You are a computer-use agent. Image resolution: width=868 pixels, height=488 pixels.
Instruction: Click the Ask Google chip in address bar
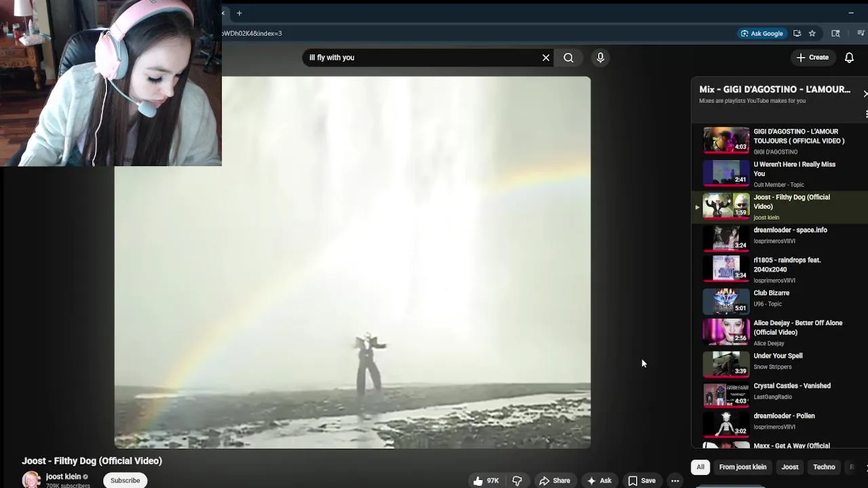click(x=762, y=33)
